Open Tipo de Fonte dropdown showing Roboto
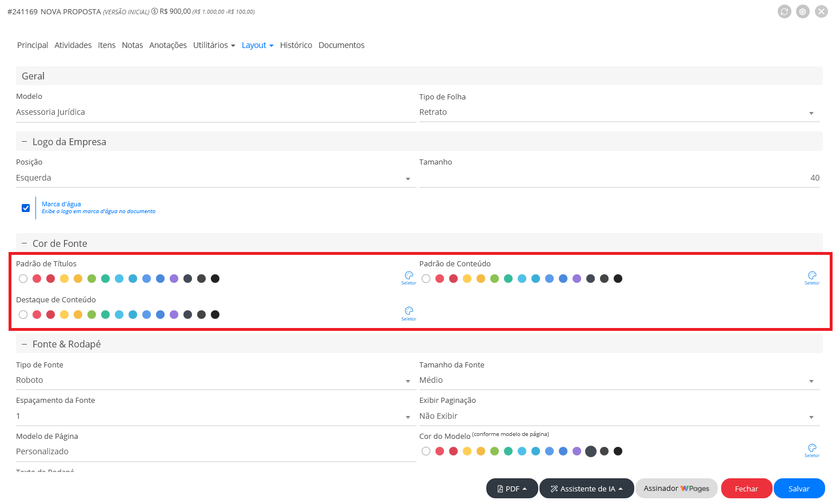Image resolution: width=840 pixels, height=504 pixels. [215, 381]
